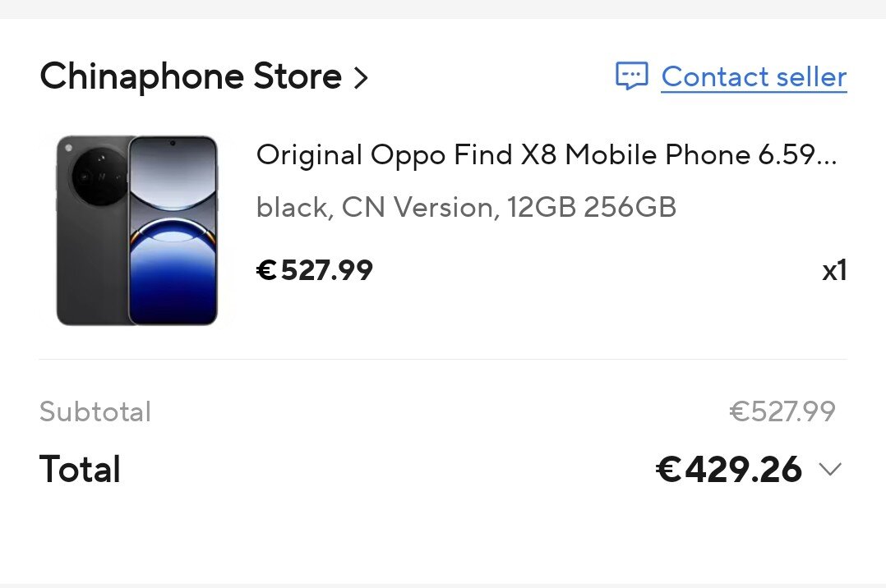Open the Chinaphone Store page
This screenshot has width=886, height=588.
click(190, 77)
